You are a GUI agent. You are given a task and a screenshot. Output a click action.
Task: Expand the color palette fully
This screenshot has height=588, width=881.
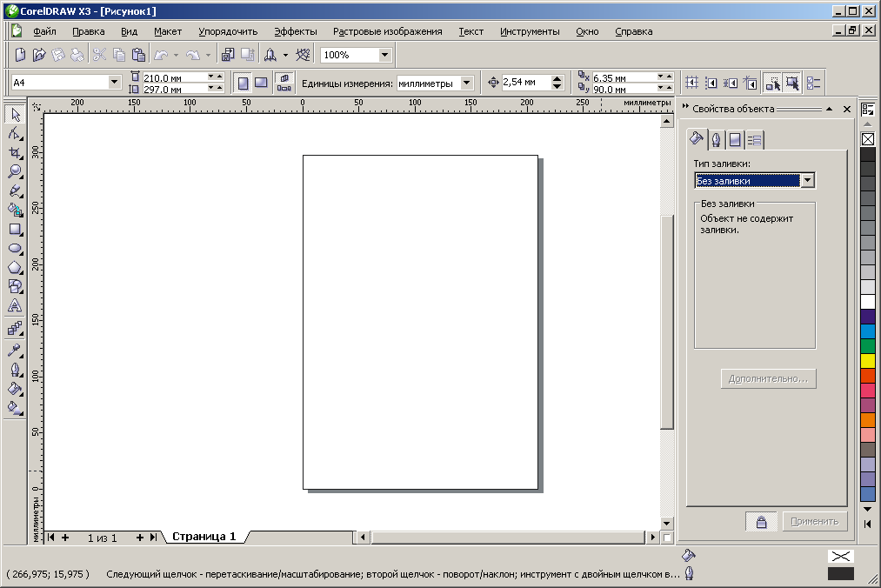pyautogui.click(x=867, y=524)
